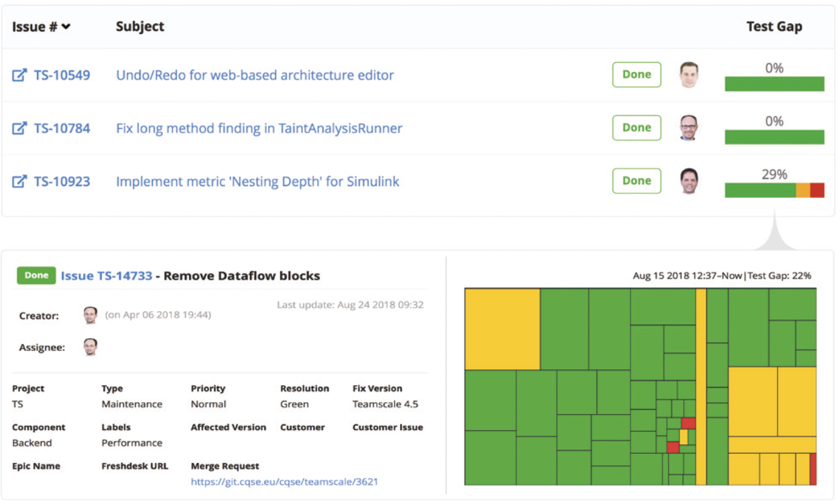Click Done status badge for TS-10549
This screenshot has height=504, width=840.
coord(636,74)
